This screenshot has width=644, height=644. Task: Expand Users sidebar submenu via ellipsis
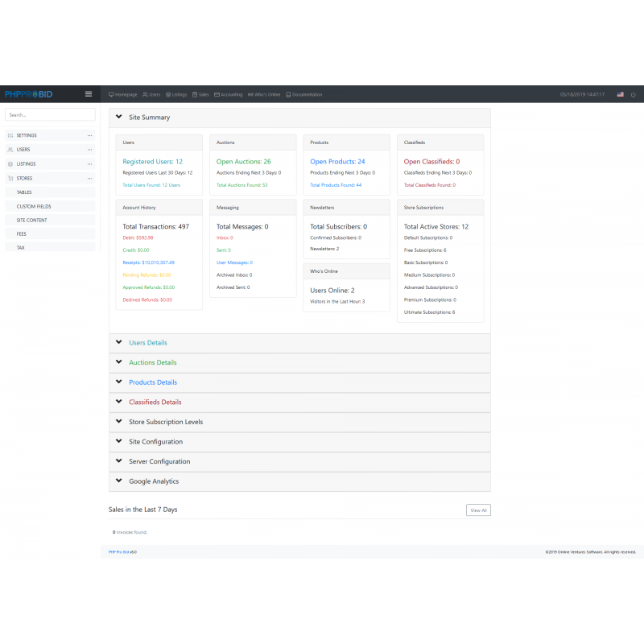[89, 150]
